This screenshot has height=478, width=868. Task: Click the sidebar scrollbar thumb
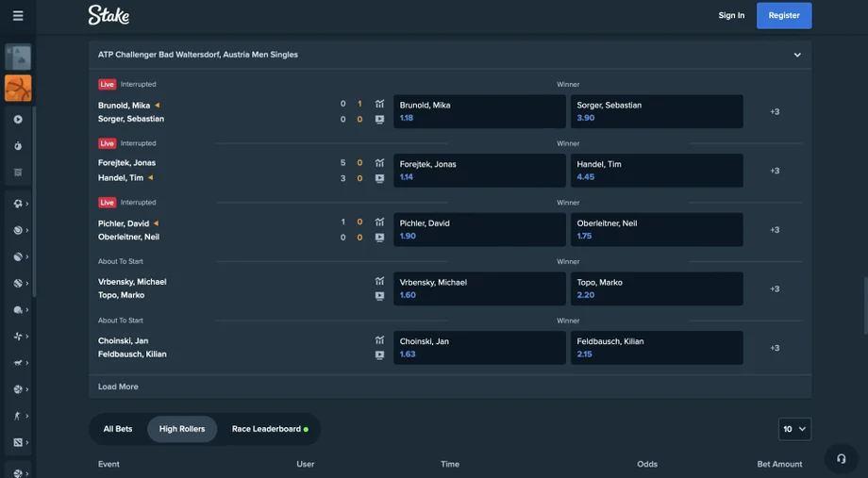pyautogui.click(x=34, y=202)
